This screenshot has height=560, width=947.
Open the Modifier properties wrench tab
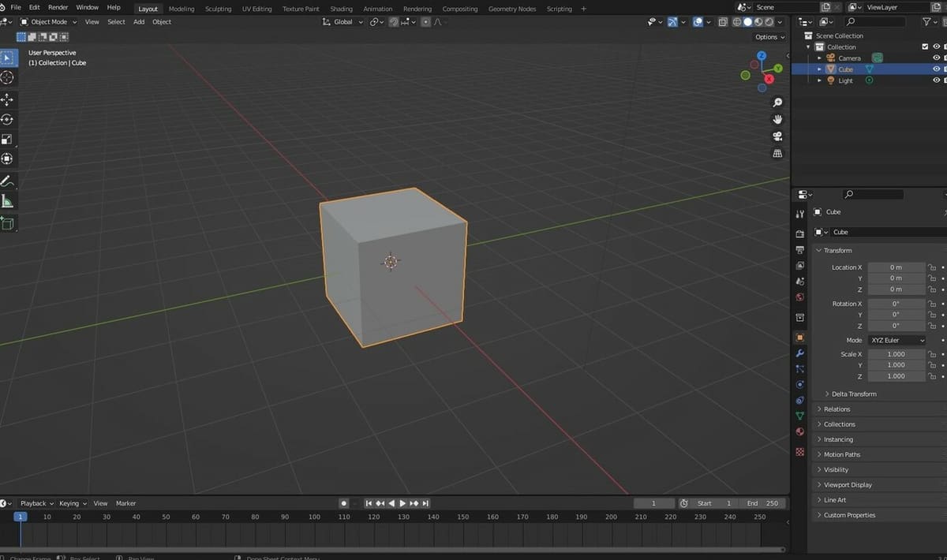[799, 353]
